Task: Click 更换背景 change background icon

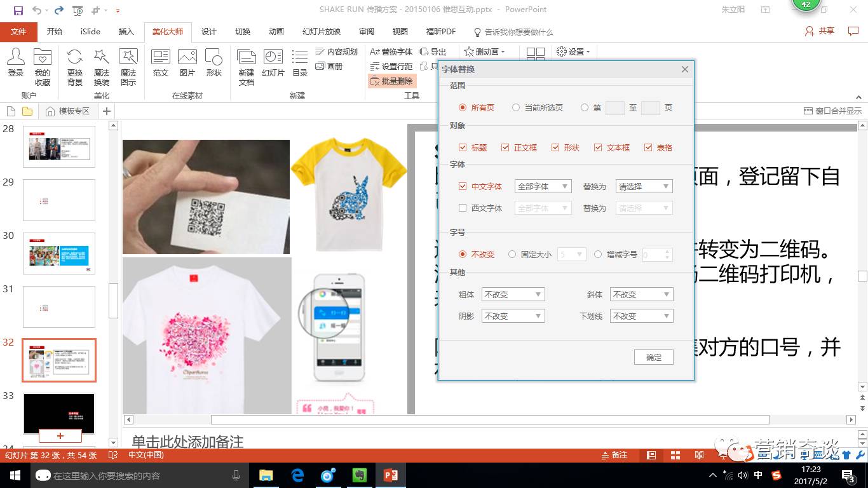Action: click(75, 67)
